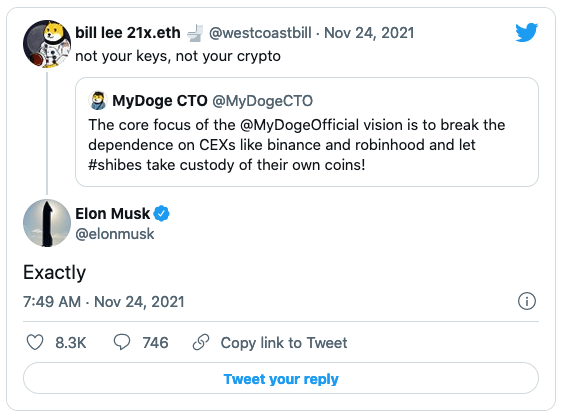Screen dimensions: 562x418
Task: Like the tweet with heart icon
Action: [35, 342]
